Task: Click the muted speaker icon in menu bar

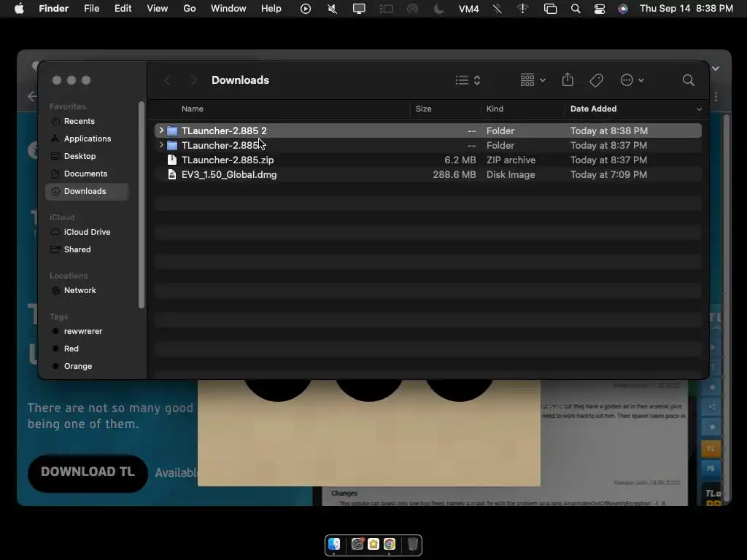Action: pyautogui.click(x=332, y=9)
